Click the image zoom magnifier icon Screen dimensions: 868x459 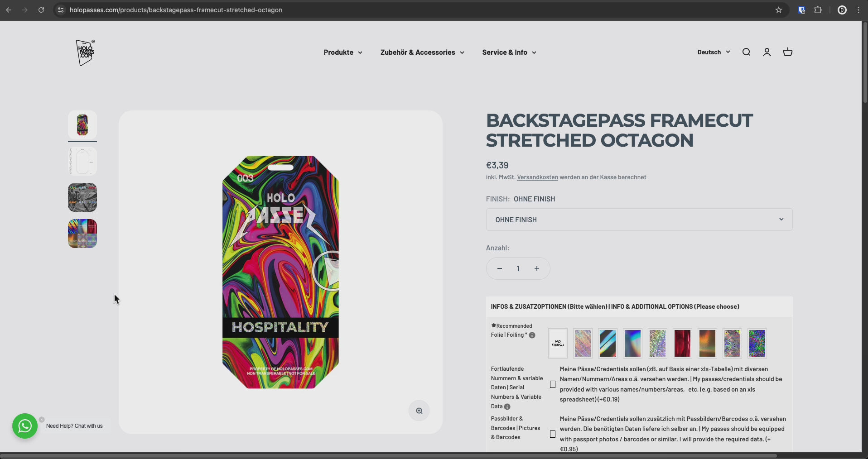point(419,411)
